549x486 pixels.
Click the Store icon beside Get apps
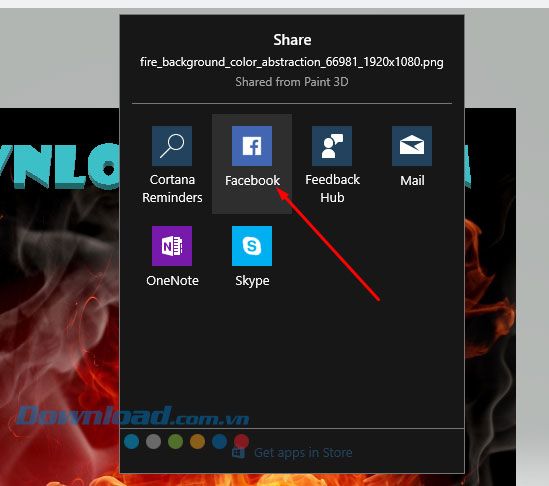click(x=239, y=453)
